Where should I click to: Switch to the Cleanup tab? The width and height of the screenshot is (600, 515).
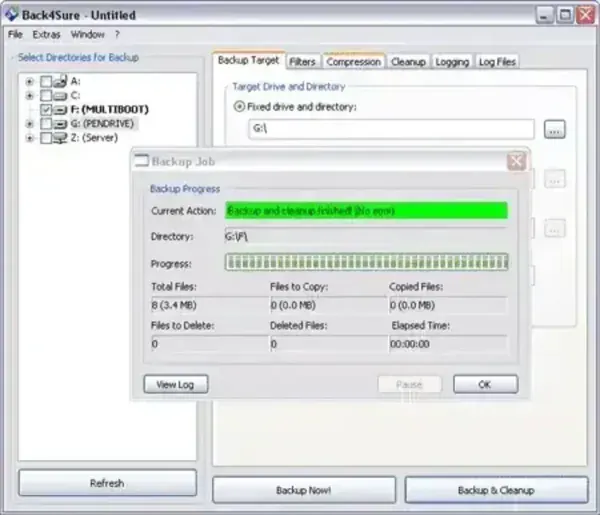point(408,62)
